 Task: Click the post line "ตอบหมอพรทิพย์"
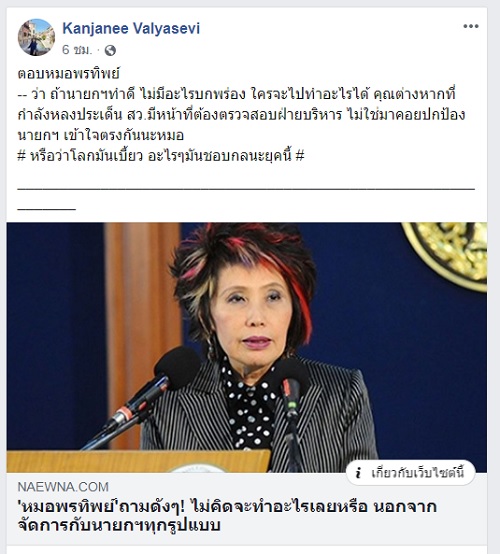[x=69, y=73]
